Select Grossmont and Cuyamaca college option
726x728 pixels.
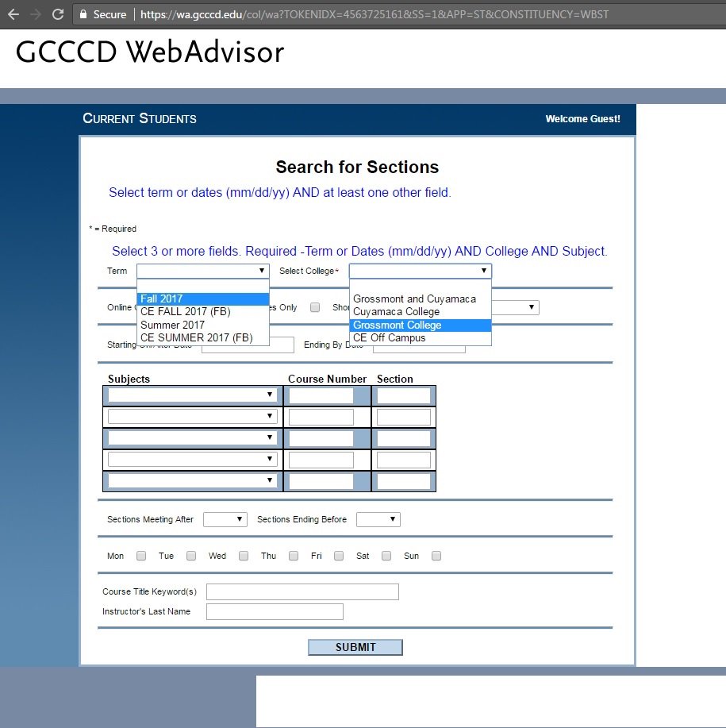coord(421,299)
